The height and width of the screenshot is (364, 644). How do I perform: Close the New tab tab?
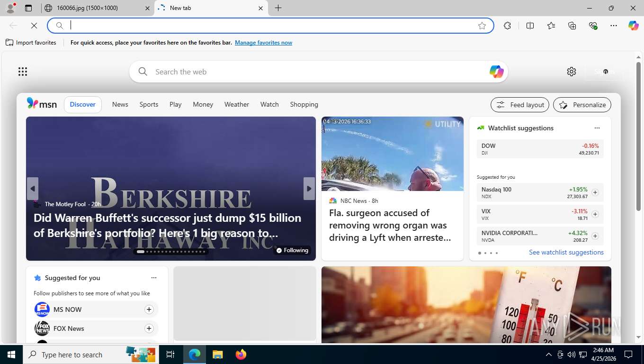coord(260,8)
